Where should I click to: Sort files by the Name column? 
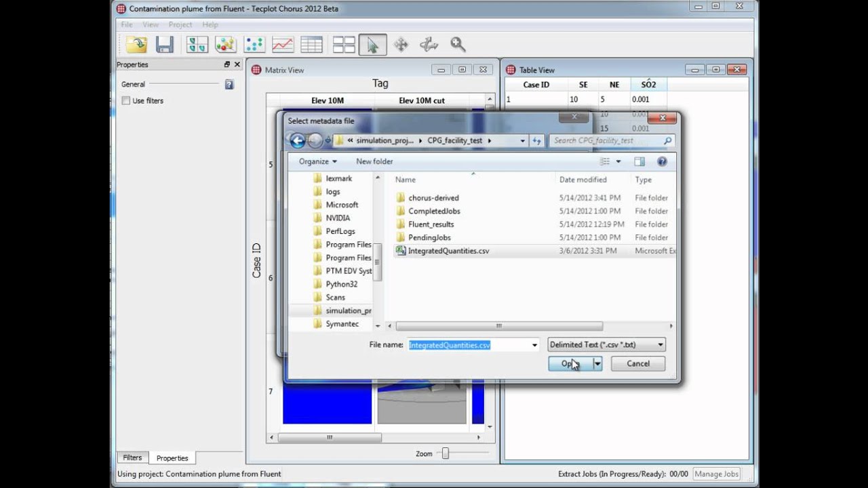point(473,180)
